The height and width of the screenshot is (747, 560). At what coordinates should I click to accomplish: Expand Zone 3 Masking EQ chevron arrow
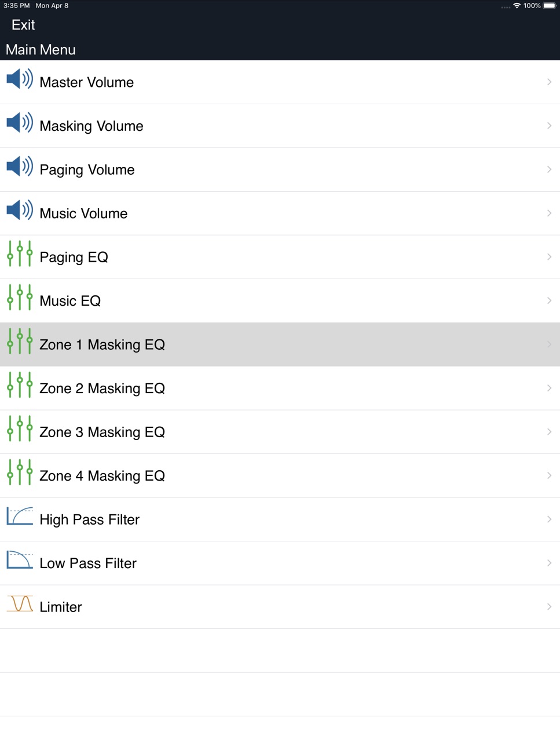click(x=549, y=432)
